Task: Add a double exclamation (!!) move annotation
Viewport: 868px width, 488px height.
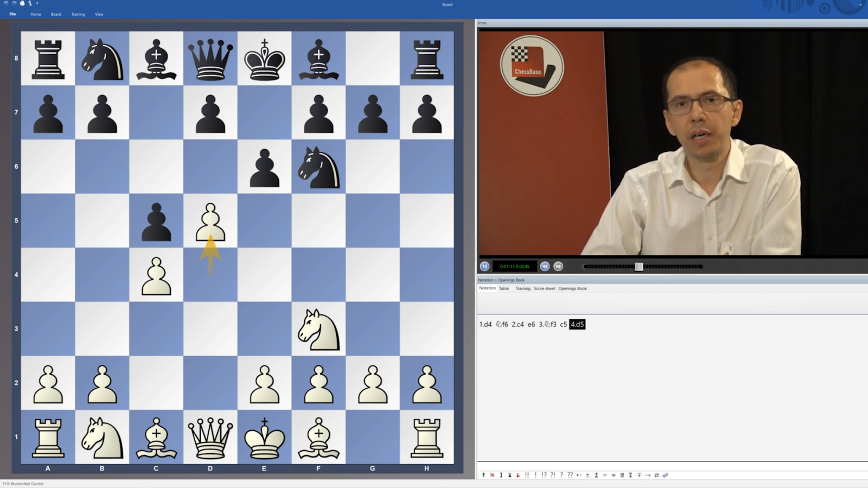Action: pyautogui.click(x=527, y=475)
